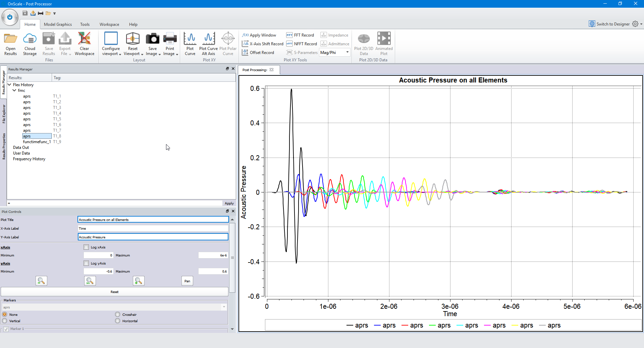The height and width of the screenshot is (348, 644).
Task: Enable Log xAxis checkbox
Action: [86, 247]
